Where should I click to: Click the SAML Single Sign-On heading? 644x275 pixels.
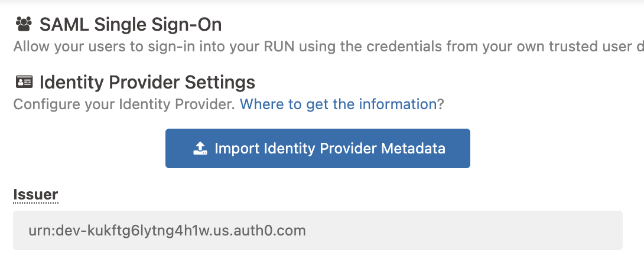pyautogui.click(x=131, y=25)
